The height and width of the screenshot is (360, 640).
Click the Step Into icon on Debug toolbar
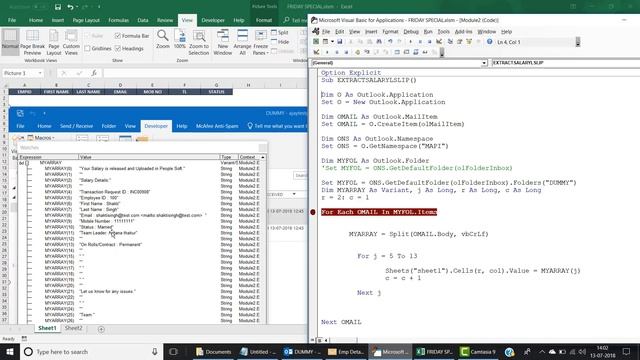367,52
